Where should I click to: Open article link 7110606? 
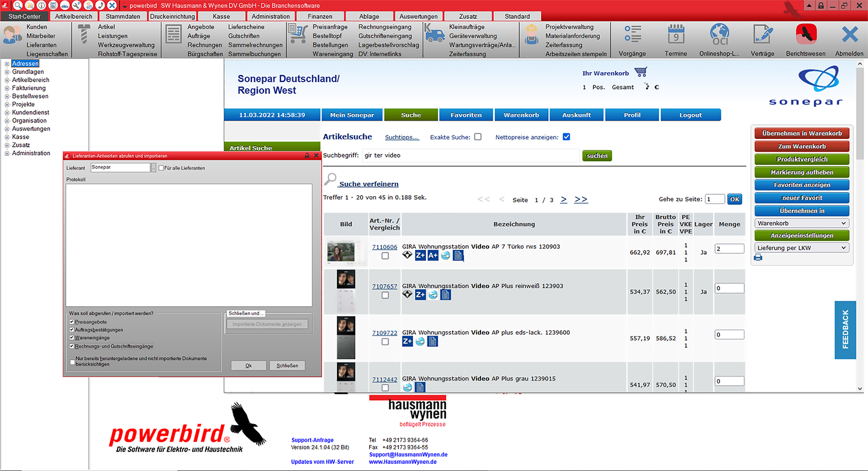pyautogui.click(x=384, y=247)
